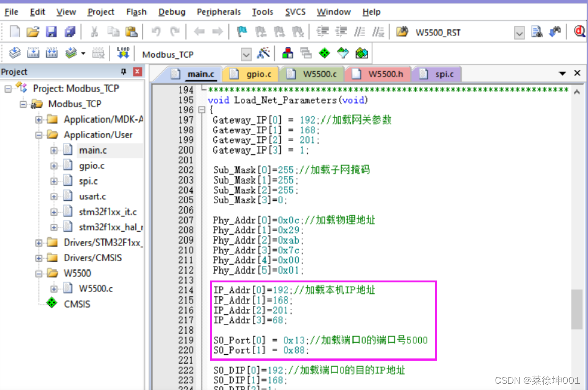This screenshot has width=588, height=390.
Task: Open the File menu
Action: point(11,12)
